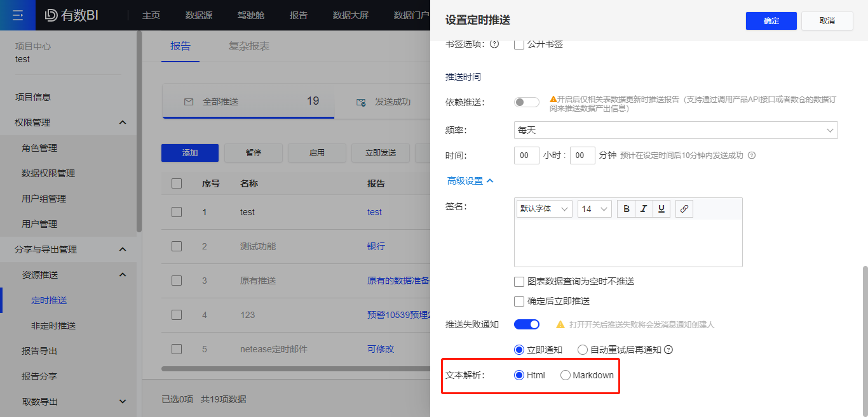Open the 默认字体 font dropdown
Screen dimensions: 868x417
pyautogui.click(x=543, y=209)
